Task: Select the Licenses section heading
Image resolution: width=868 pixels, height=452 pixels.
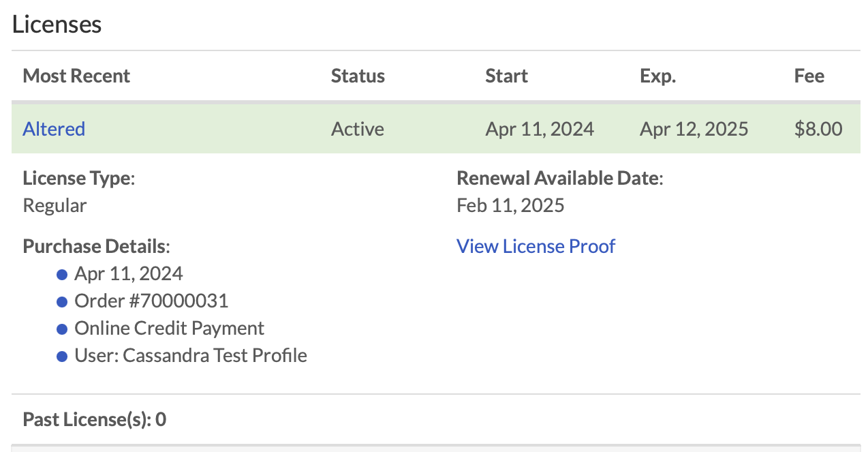Action: [x=57, y=24]
